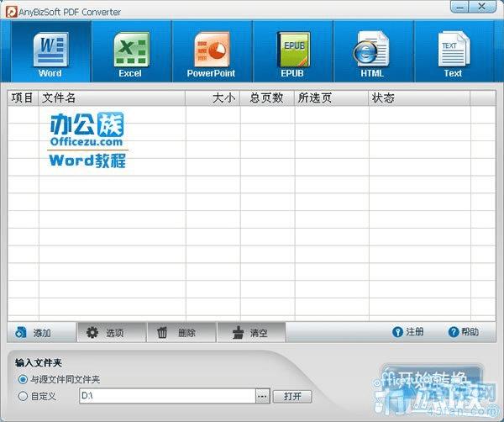Image resolution: width=504 pixels, height=422 pixels.
Task: Click the 项目 column header
Action: 23,98
